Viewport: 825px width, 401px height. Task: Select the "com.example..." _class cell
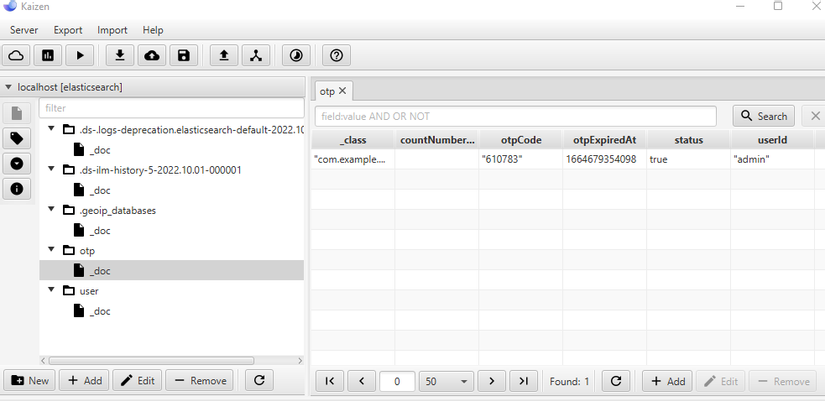pos(353,159)
